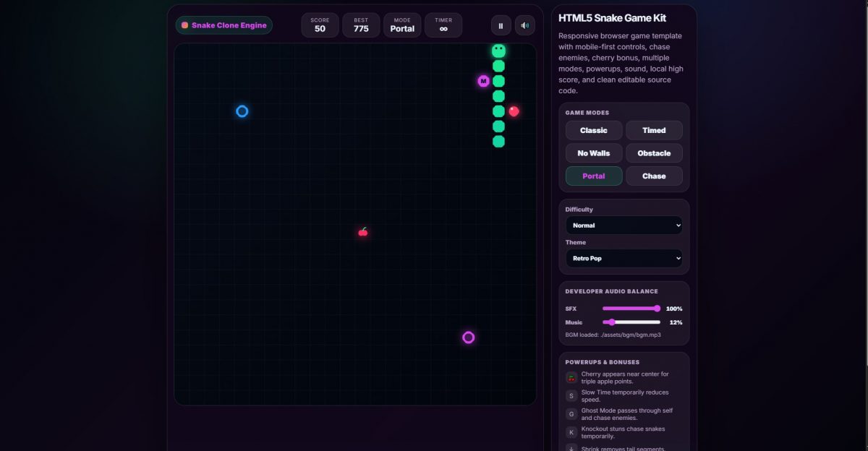Open the Difficulty dropdown set to Normal

pyautogui.click(x=624, y=225)
